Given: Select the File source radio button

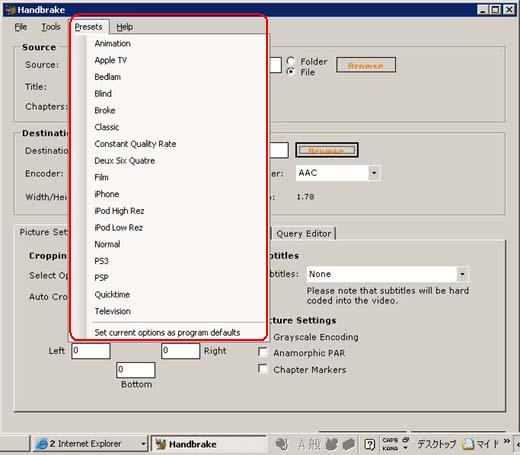Looking at the screenshot, I should [x=291, y=72].
